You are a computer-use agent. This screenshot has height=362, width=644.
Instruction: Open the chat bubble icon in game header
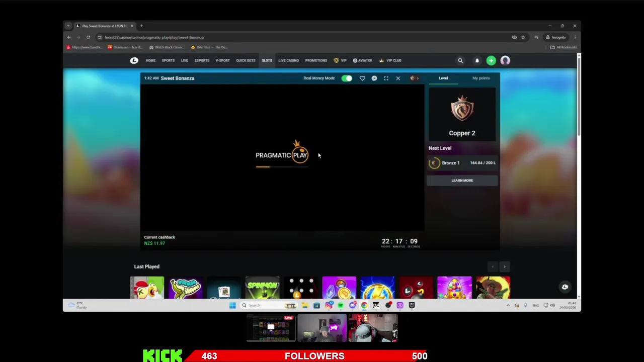coord(374,78)
